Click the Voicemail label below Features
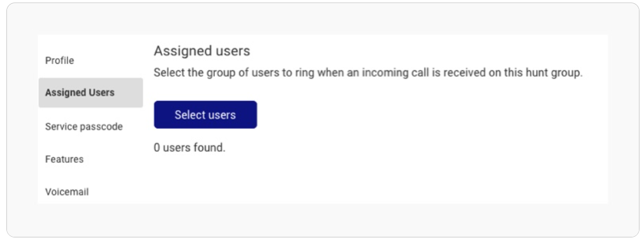 click(67, 192)
